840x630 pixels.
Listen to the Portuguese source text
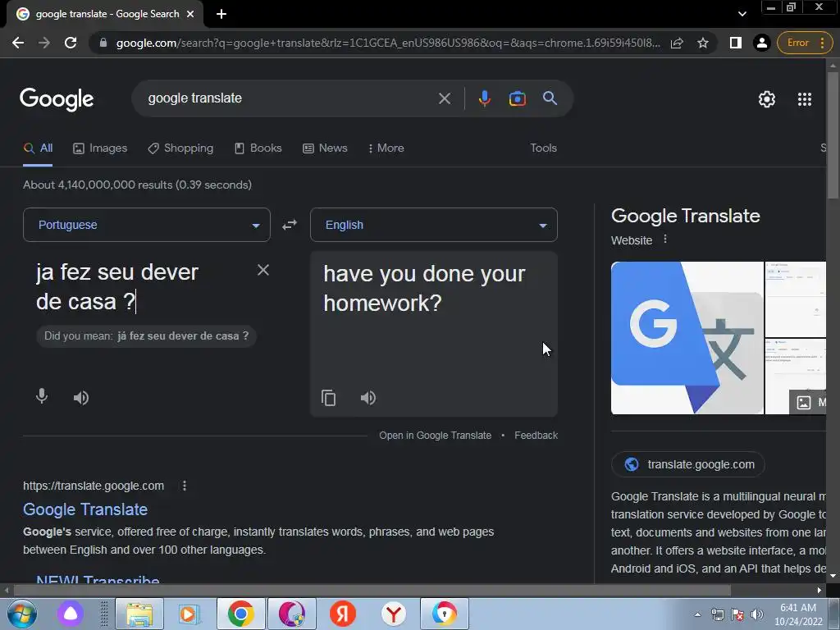coord(81,398)
